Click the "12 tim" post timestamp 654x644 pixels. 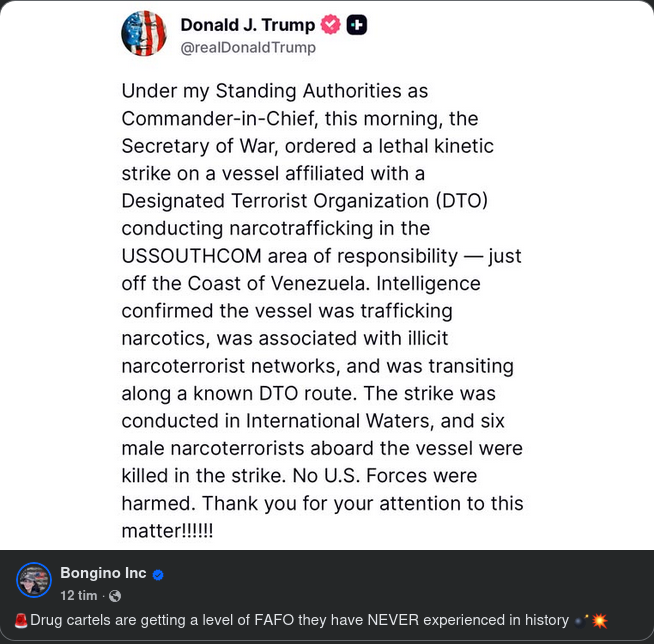click(x=79, y=596)
